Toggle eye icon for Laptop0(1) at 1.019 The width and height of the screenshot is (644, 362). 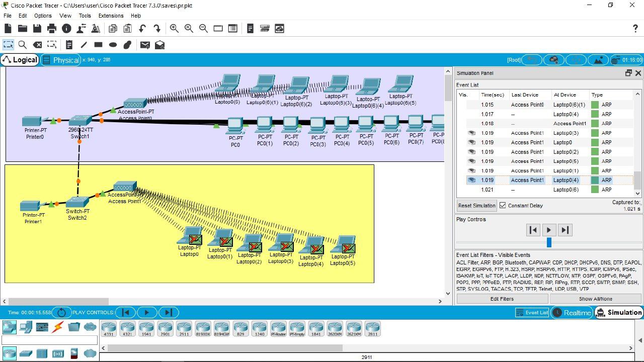click(472, 171)
